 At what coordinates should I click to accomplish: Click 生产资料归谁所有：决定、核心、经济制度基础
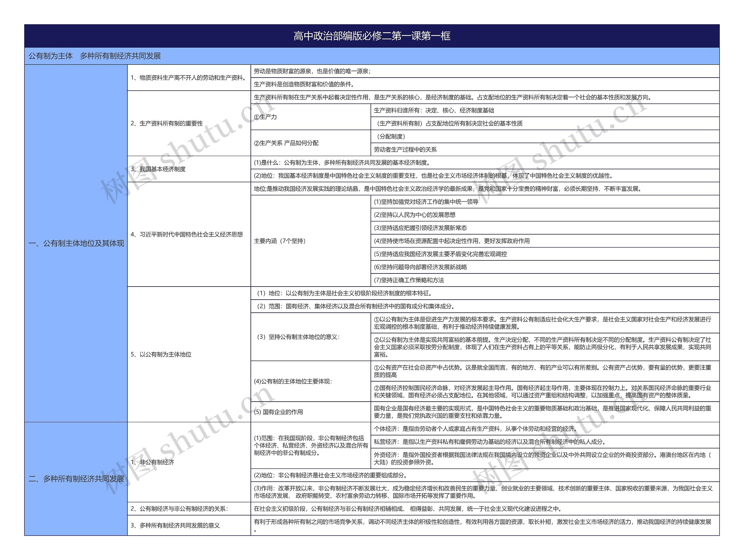(x=545, y=110)
